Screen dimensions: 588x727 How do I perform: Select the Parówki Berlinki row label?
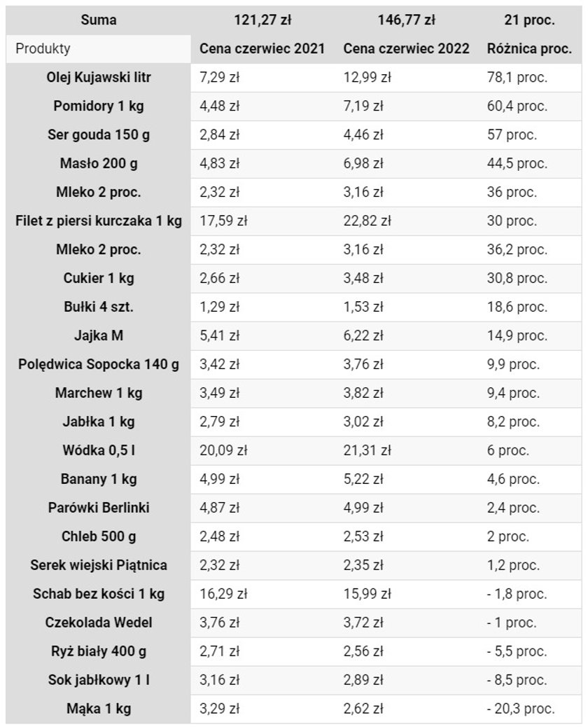[x=99, y=508]
